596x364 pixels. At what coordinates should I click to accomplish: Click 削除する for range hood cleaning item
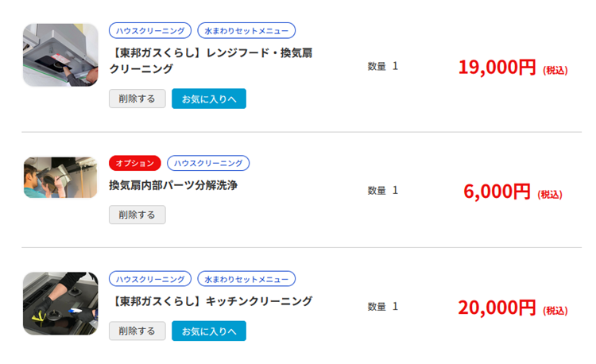[137, 99]
